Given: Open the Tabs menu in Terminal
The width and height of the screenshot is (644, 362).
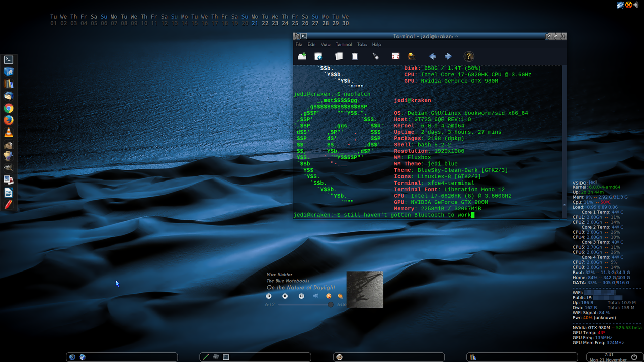Looking at the screenshot, I should pyautogui.click(x=362, y=44).
